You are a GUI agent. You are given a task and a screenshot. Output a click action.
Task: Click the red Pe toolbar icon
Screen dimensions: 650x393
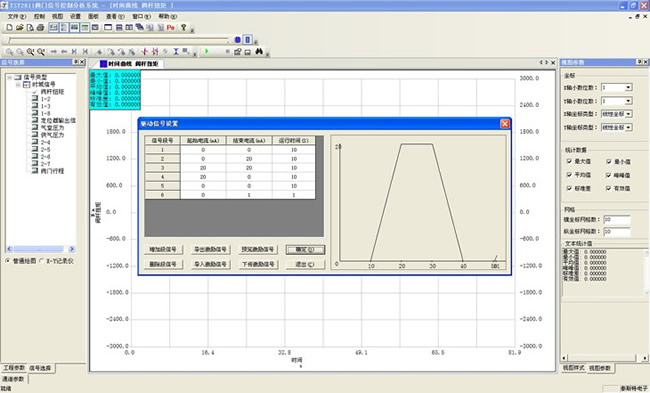pyautogui.click(x=170, y=27)
